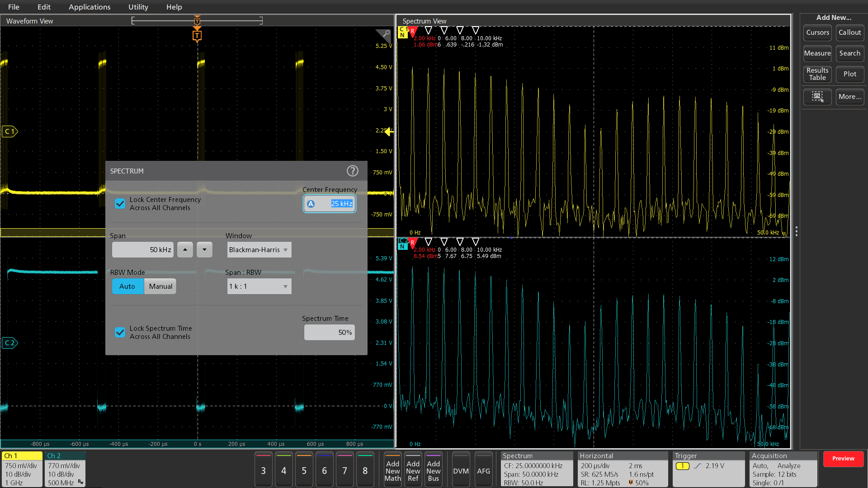Set RBW Mode to Manual
The height and width of the screenshot is (488, 868).
160,286
